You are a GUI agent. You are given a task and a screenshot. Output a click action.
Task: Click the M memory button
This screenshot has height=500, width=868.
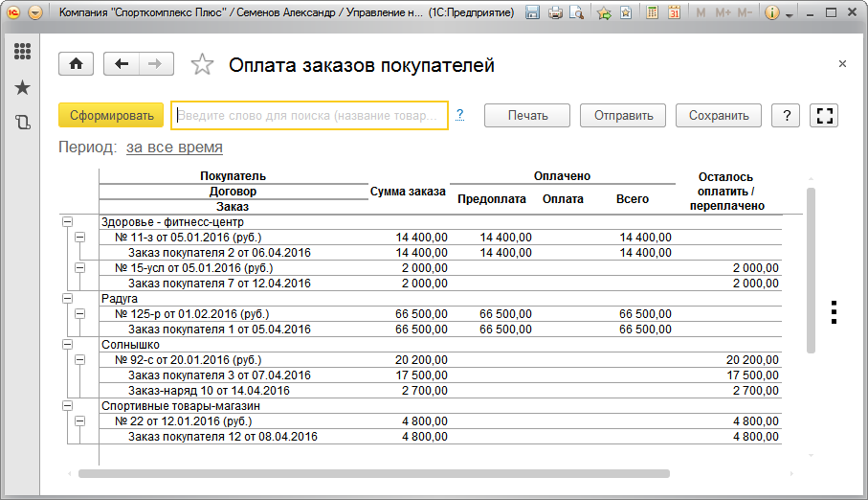pyautogui.click(x=701, y=12)
